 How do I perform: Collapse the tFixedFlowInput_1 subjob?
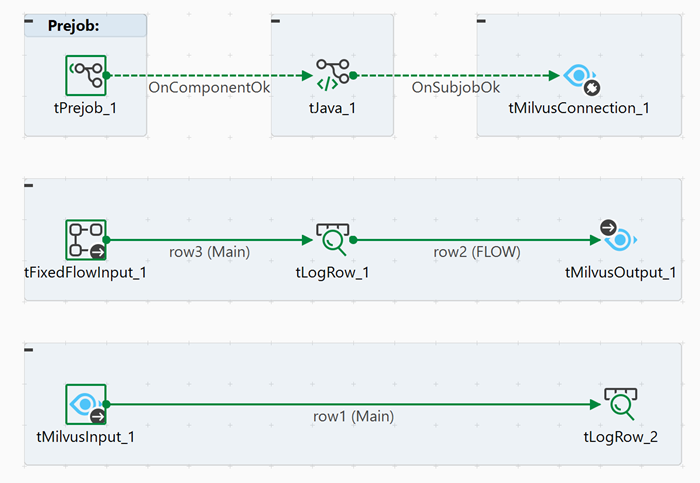(28, 185)
